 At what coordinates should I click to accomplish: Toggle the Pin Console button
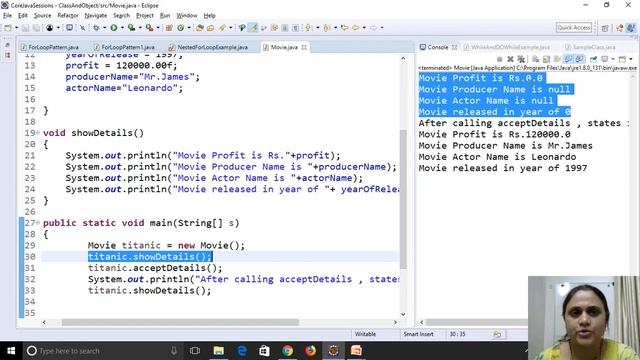(594, 59)
